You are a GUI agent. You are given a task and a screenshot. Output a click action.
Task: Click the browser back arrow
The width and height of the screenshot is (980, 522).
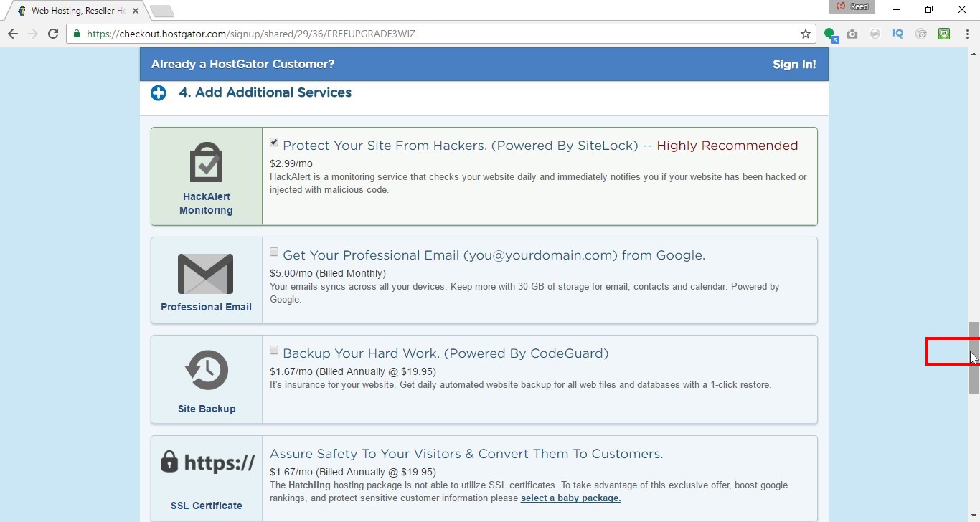(x=13, y=34)
